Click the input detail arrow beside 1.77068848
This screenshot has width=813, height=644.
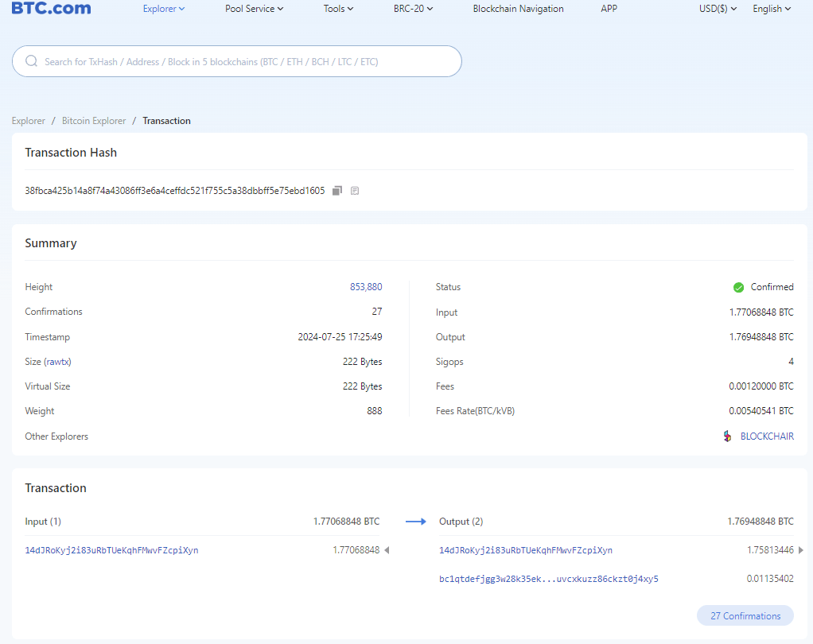(387, 549)
